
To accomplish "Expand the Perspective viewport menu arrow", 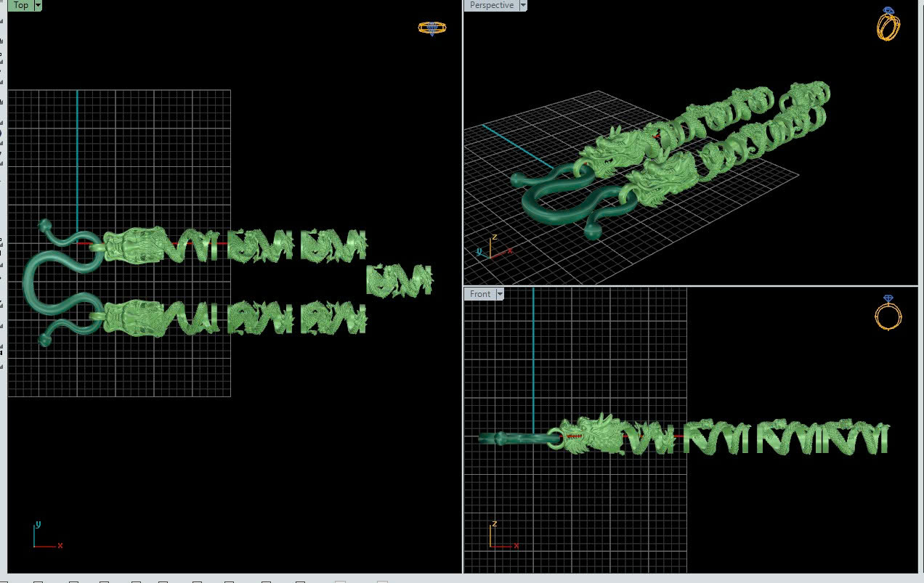I will click(x=523, y=5).
